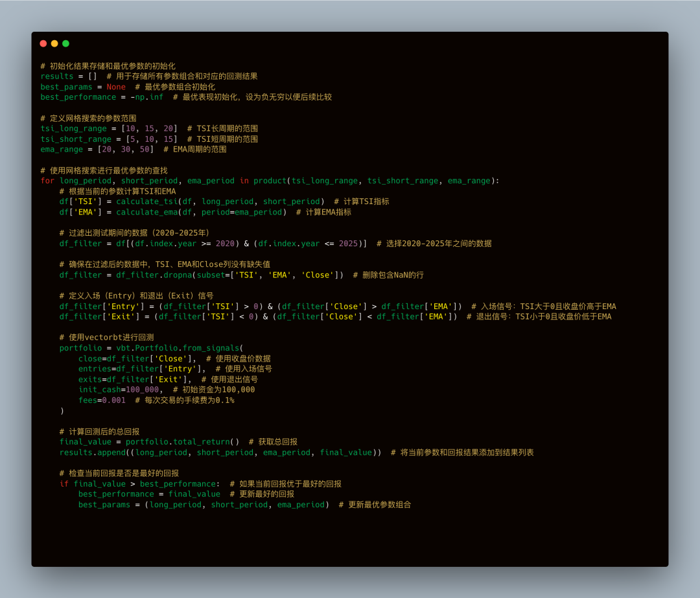Click the 'fees=0.001' argument

tap(102, 400)
